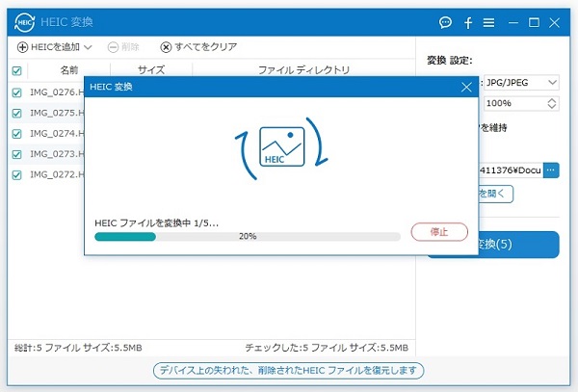Click the rotating HEIC conversion icon
The image size is (578, 392).
tap(282, 147)
